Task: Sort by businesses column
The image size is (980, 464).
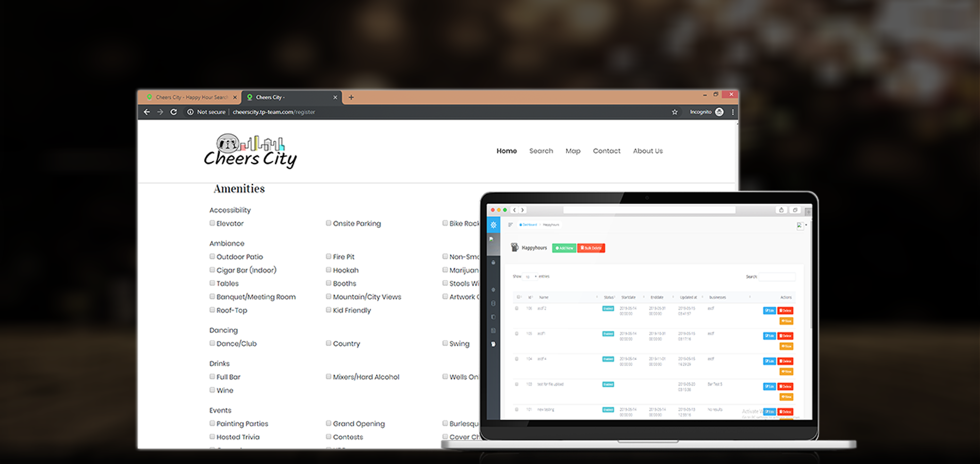Action: point(718,297)
